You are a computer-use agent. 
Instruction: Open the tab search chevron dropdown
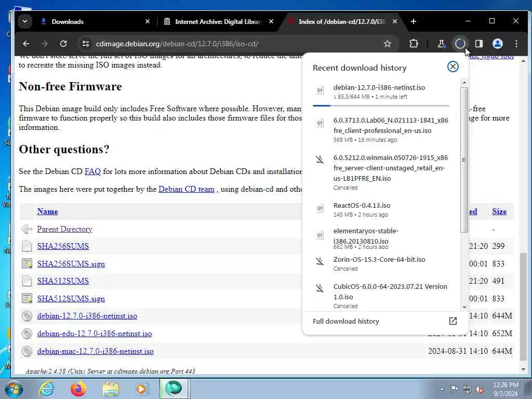tap(25, 21)
